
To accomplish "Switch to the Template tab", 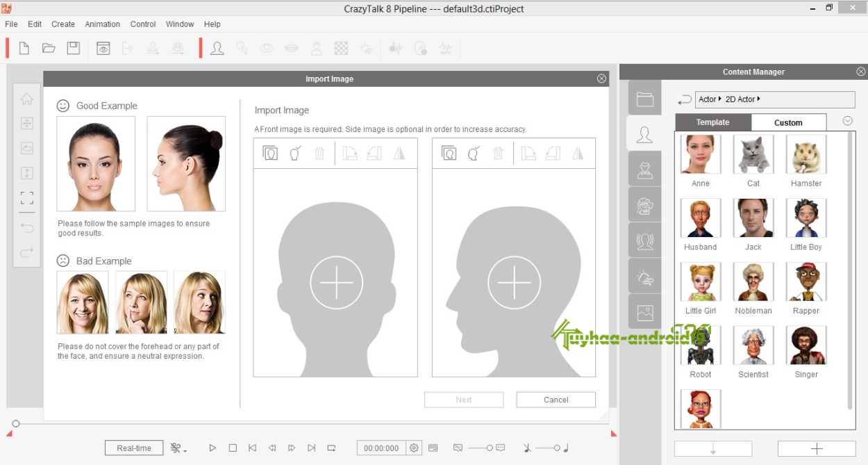I will tap(713, 122).
